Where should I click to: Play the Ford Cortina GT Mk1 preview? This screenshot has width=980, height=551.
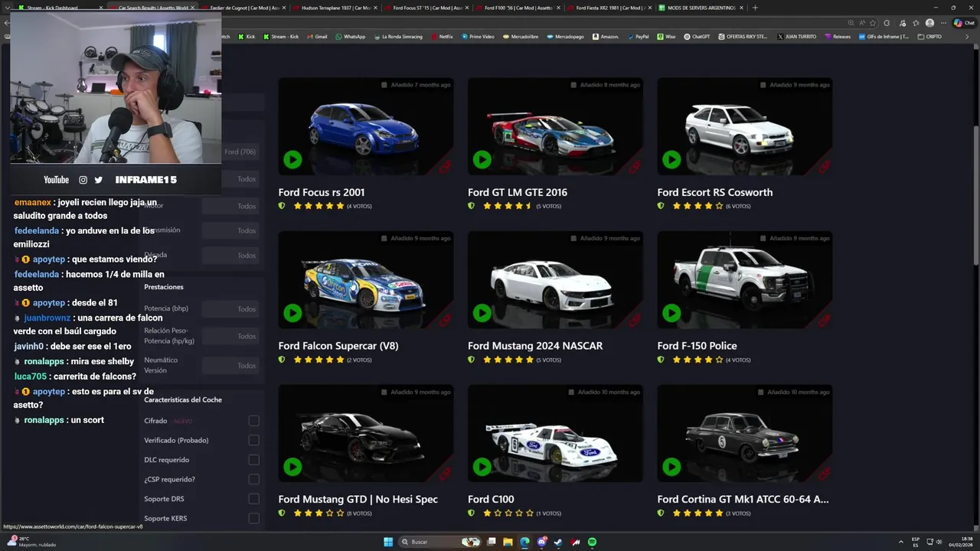point(671,466)
